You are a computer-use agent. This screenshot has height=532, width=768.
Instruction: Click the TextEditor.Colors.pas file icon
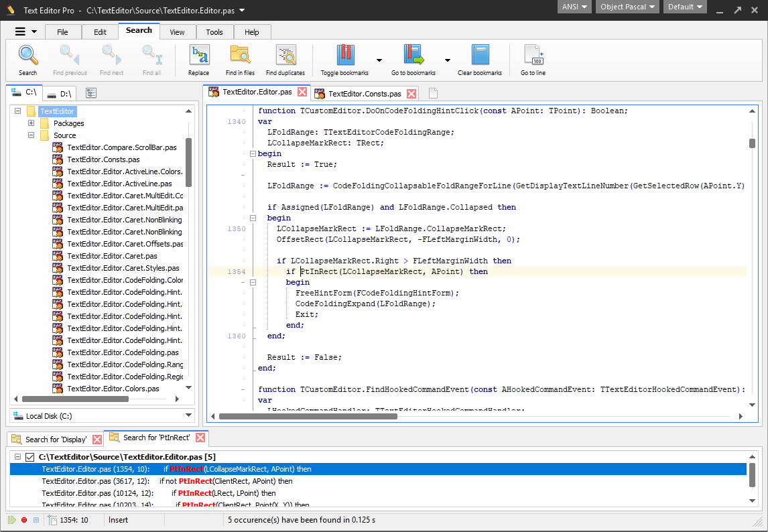pos(58,389)
